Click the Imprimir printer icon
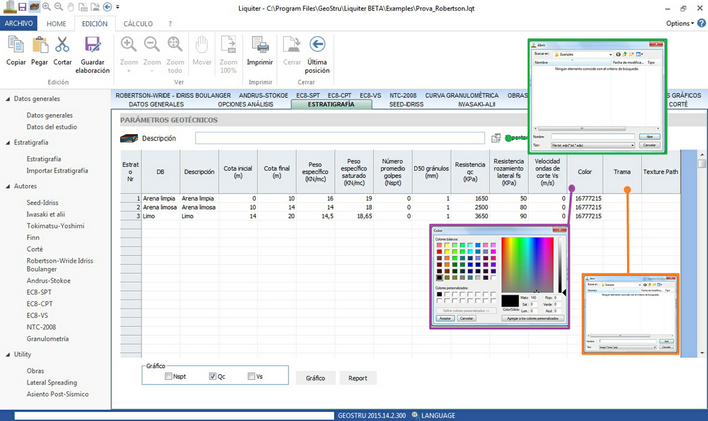The width and height of the screenshot is (708, 421). click(260, 45)
